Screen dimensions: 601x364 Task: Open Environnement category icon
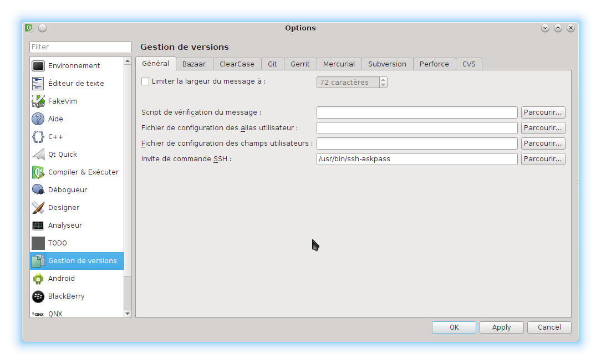[x=38, y=66]
